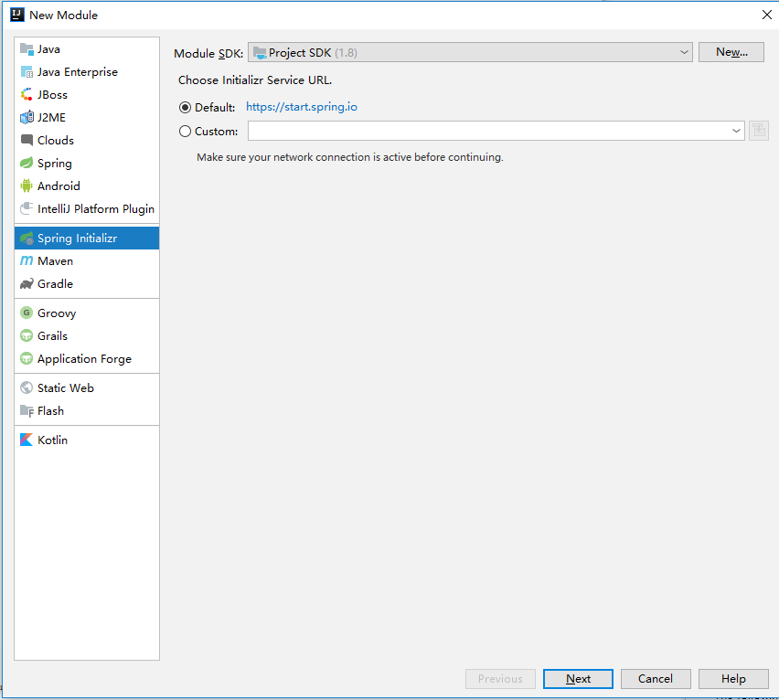This screenshot has width=779, height=700.
Task: Select 'JBoss' label in module list
Action: (52, 95)
